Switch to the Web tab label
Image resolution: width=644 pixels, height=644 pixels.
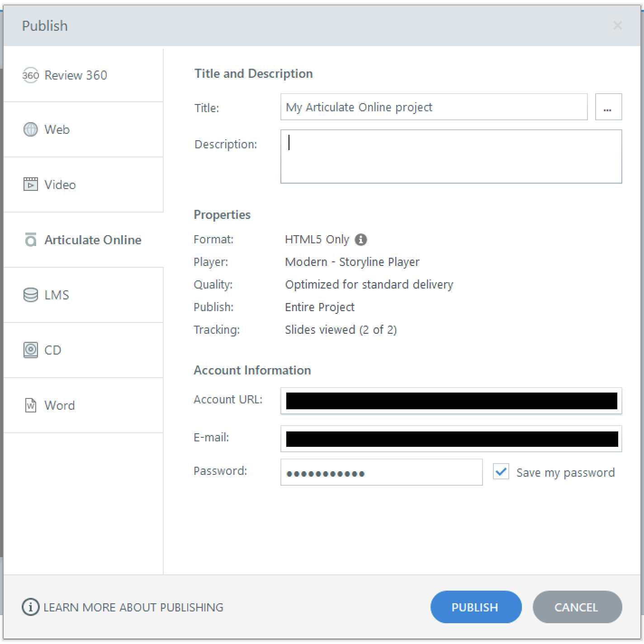click(57, 129)
